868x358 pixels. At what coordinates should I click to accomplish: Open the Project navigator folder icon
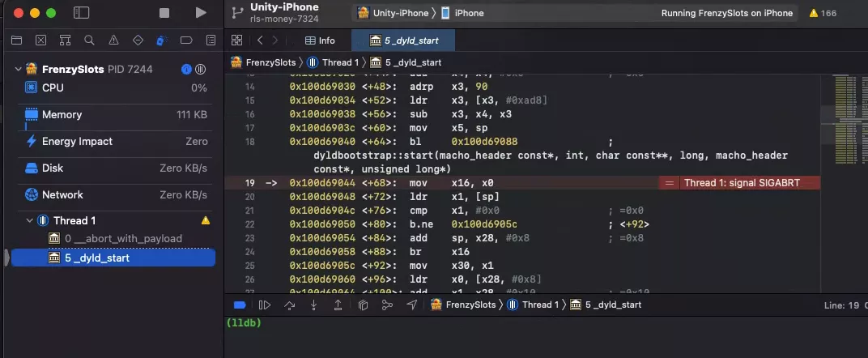coord(17,40)
